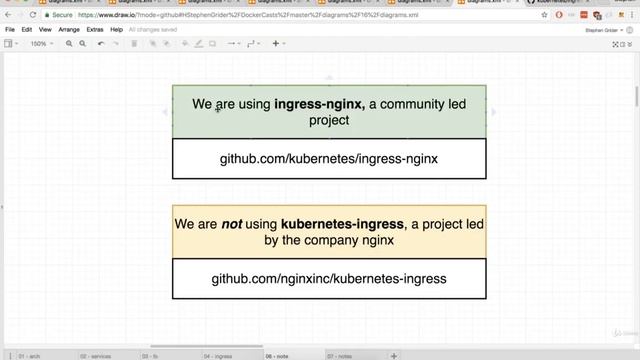Expand the view panel dropdown arrow
This screenshot has width=640, height=360.
click(x=17, y=43)
